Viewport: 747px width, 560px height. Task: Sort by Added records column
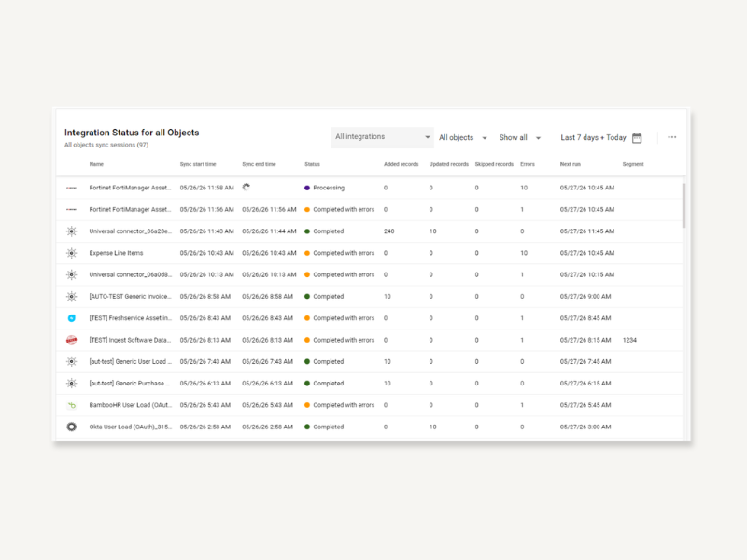pyautogui.click(x=402, y=164)
